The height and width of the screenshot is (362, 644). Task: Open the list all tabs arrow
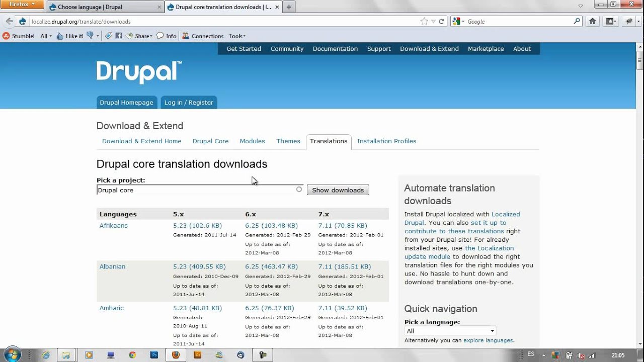coord(580,6)
